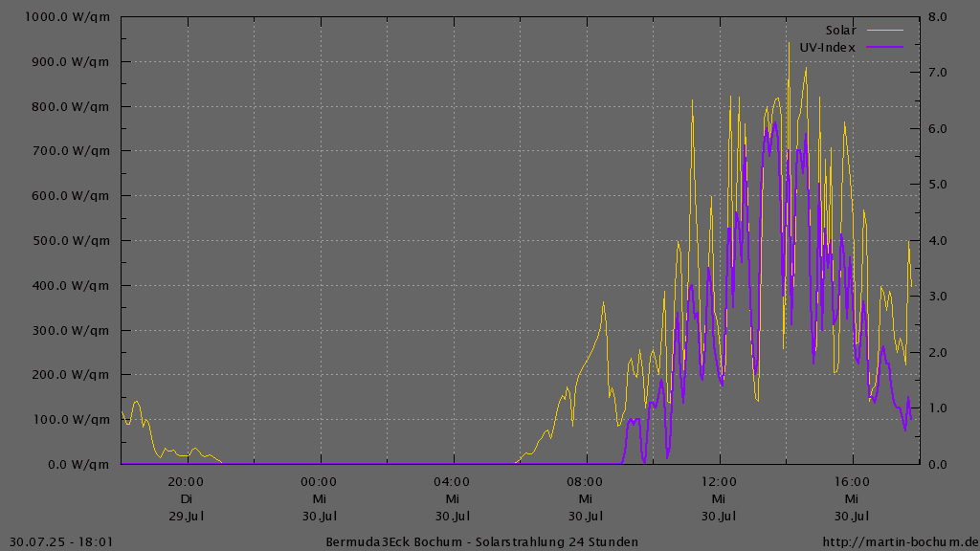Click the yellow Solar legend line

(885, 30)
